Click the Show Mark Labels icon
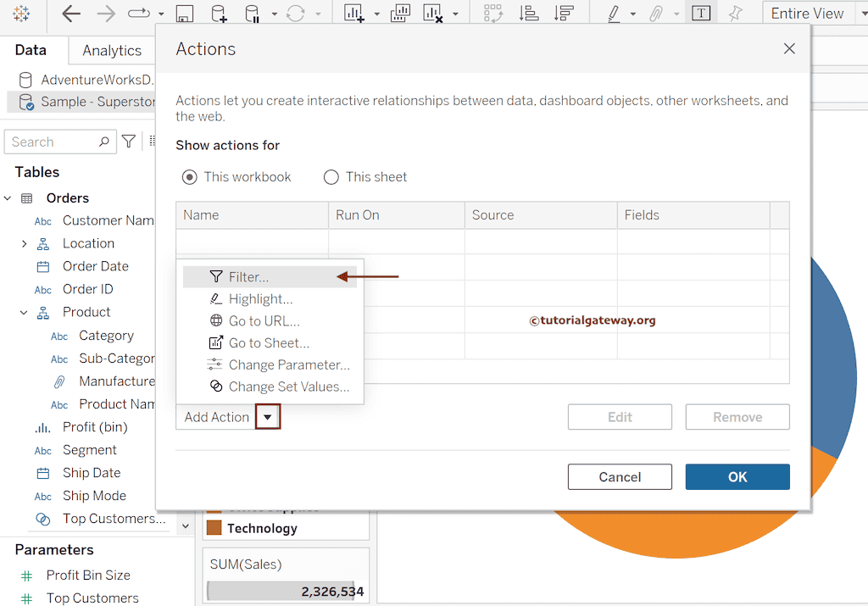868x606 pixels. [x=700, y=14]
